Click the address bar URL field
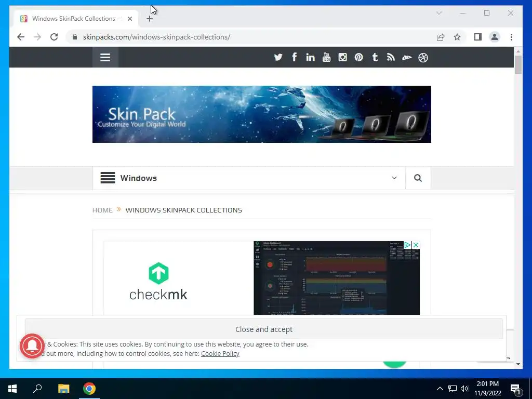532x399 pixels. coord(250,37)
